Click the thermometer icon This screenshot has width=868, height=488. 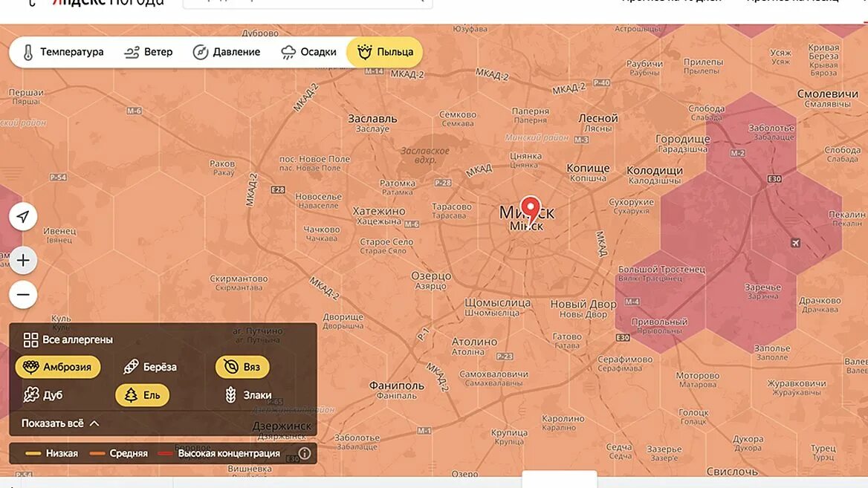point(27,52)
